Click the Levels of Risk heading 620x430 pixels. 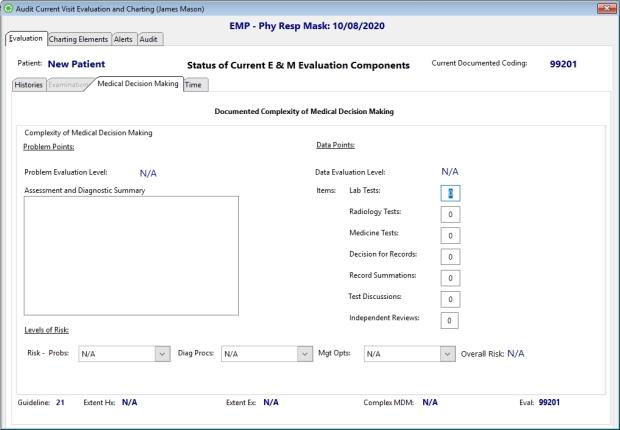(x=47, y=330)
